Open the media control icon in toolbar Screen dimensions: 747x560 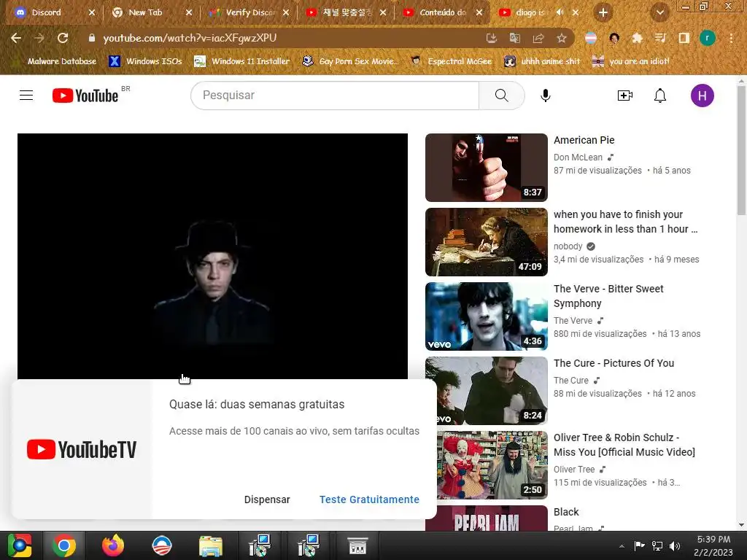click(x=660, y=38)
